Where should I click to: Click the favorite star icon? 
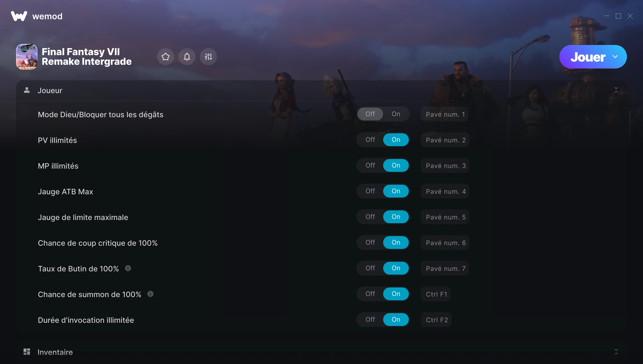[x=165, y=57]
